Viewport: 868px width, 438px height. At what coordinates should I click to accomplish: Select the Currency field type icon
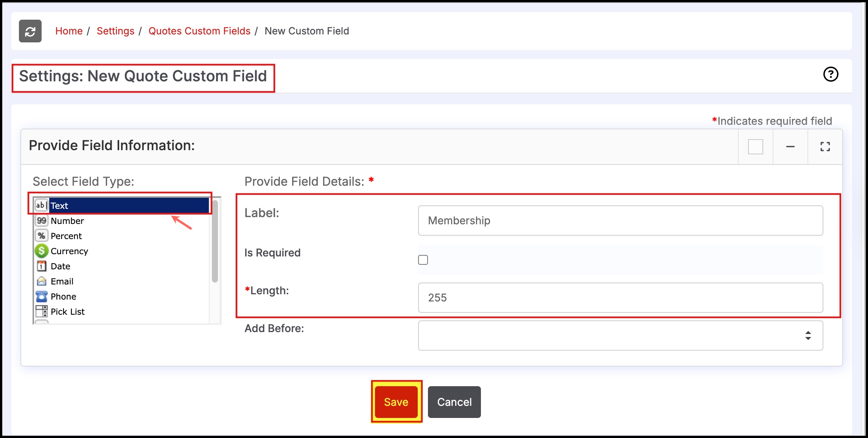click(x=42, y=251)
